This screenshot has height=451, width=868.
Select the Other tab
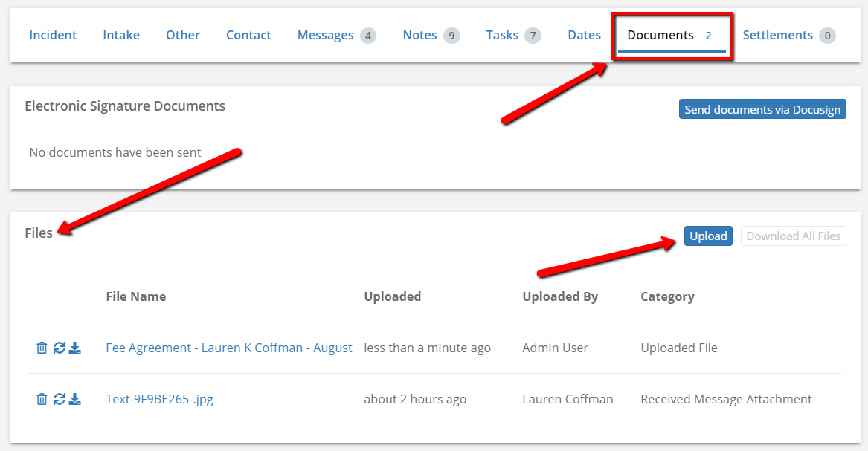(182, 35)
